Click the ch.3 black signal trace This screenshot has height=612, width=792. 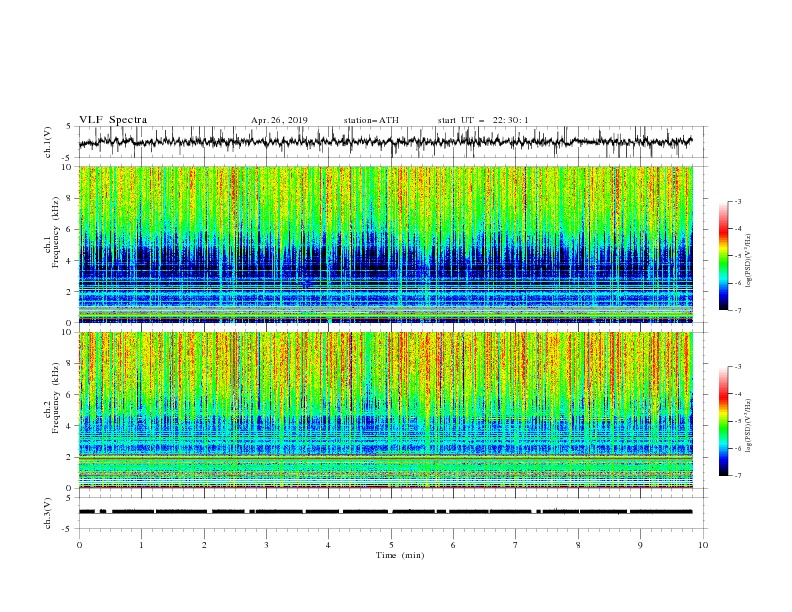coord(386,512)
